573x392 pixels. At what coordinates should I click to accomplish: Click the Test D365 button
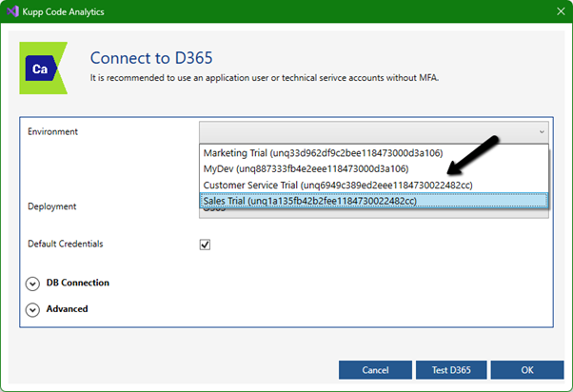tap(452, 369)
